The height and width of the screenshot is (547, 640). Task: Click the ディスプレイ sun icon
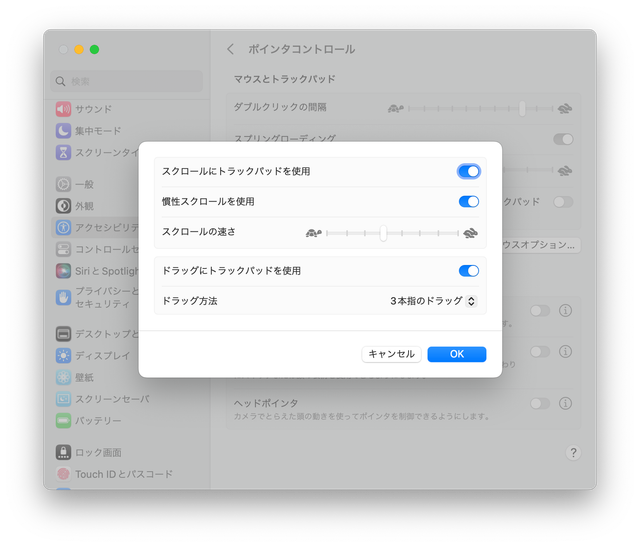pyautogui.click(x=63, y=356)
